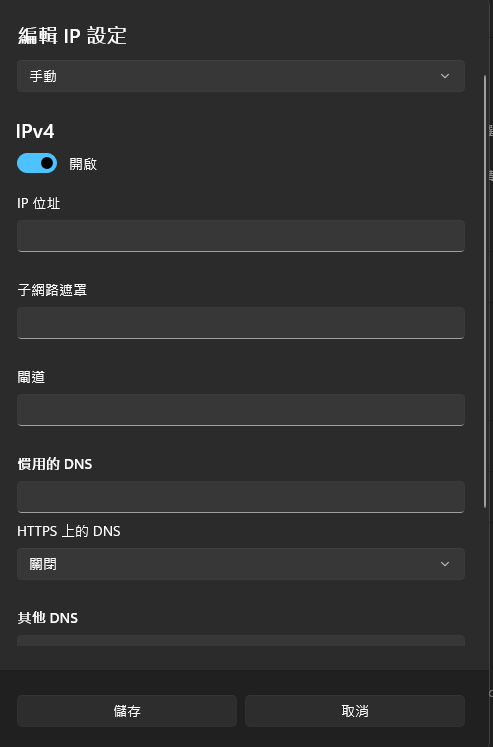The image size is (493, 747).
Task: Cancel editing with the 取消 button
Action: 354,711
